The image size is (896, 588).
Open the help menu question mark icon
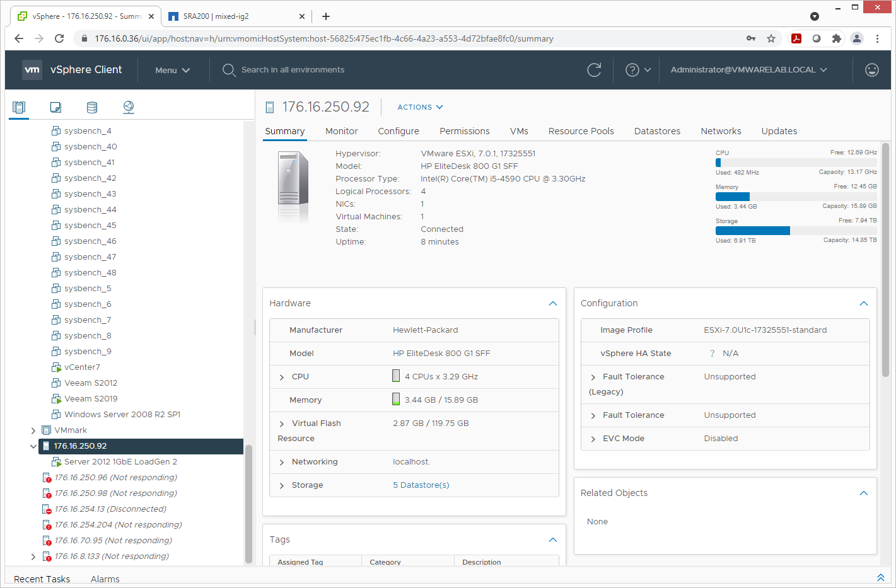[x=632, y=70]
